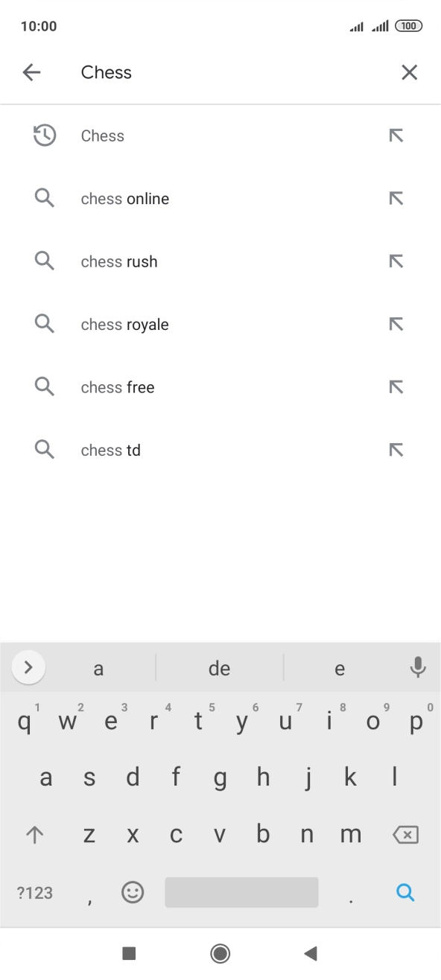Tap the shift key on the keyboard
The image size is (441, 980).
[34, 834]
